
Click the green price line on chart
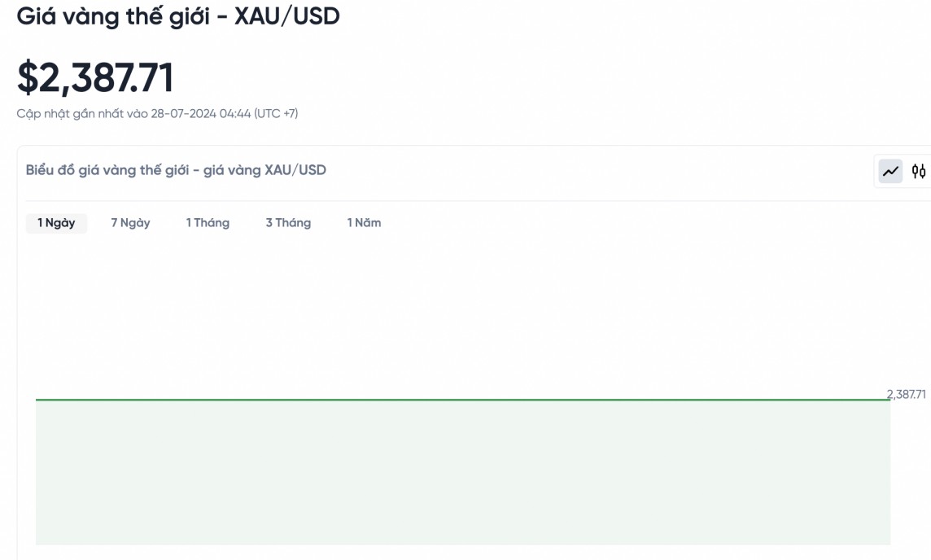click(462, 400)
